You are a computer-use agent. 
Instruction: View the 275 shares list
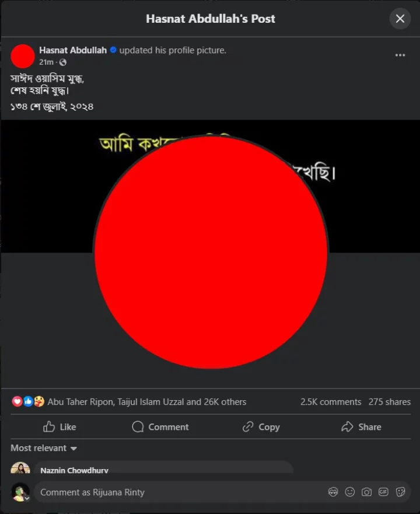(390, 402)
